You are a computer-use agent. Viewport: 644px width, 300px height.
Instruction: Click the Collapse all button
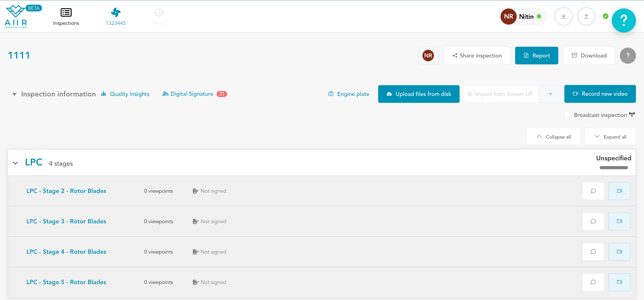pyautogui.click(x=553, y=137)
